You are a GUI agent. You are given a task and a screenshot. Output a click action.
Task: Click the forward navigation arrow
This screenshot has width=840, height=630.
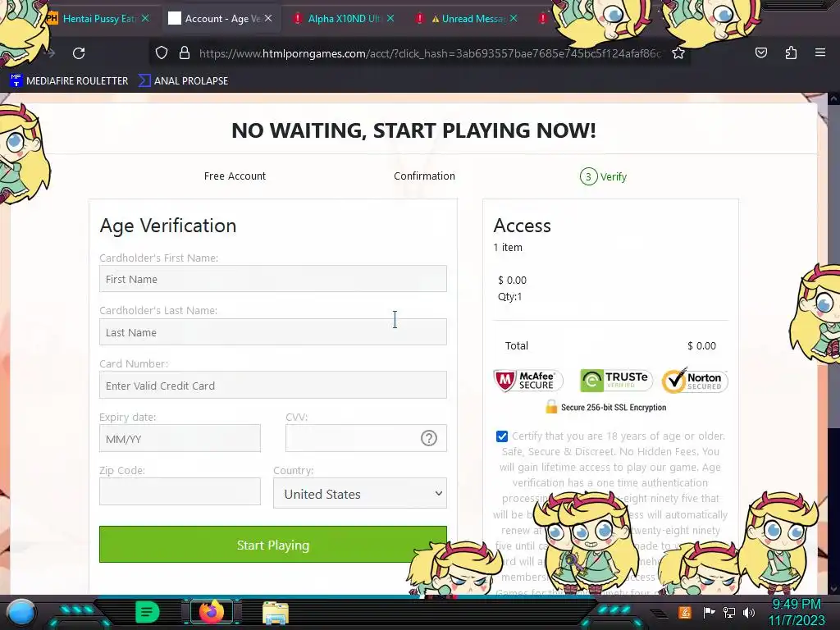click(x=50, y=53)
